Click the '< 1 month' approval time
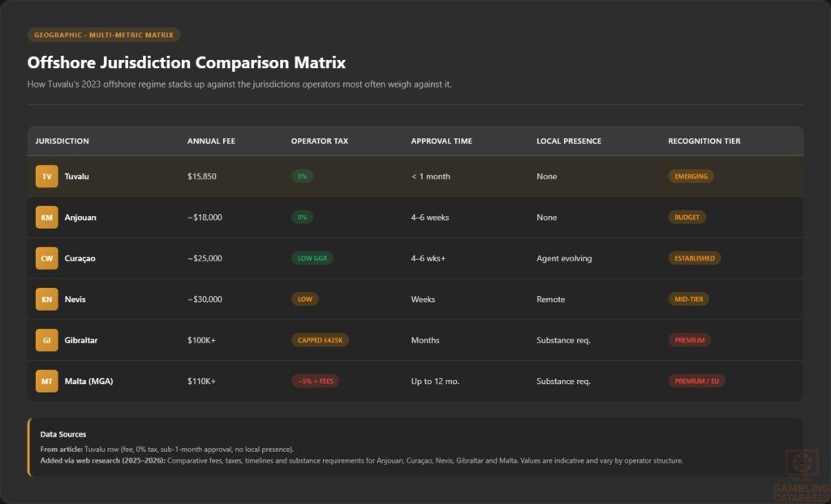 [x=431, y=176]
